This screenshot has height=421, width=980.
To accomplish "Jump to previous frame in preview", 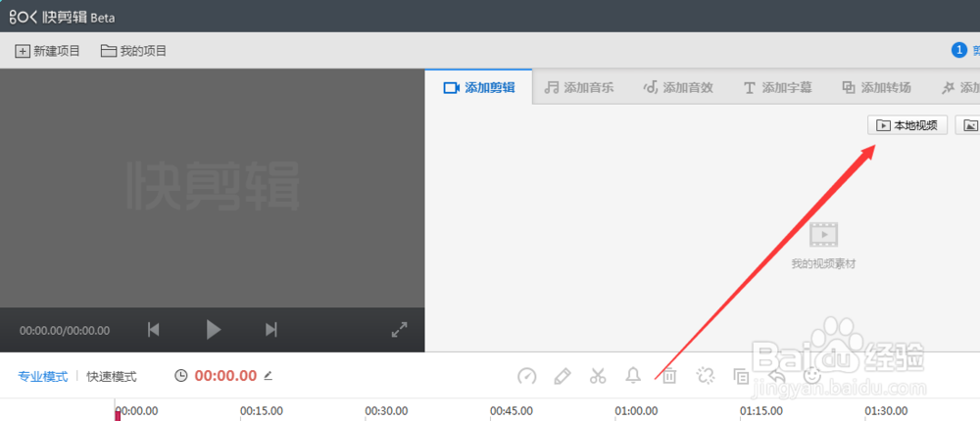I will (x=153, y=329).
